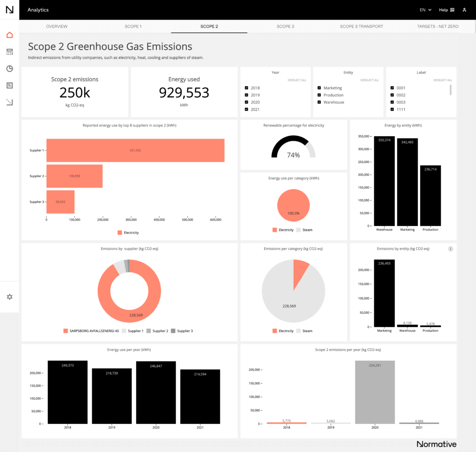The height and width of the screenshot is (452, 476).
Task: Uncheck the 2018 year filter
Action: [246, 88]
